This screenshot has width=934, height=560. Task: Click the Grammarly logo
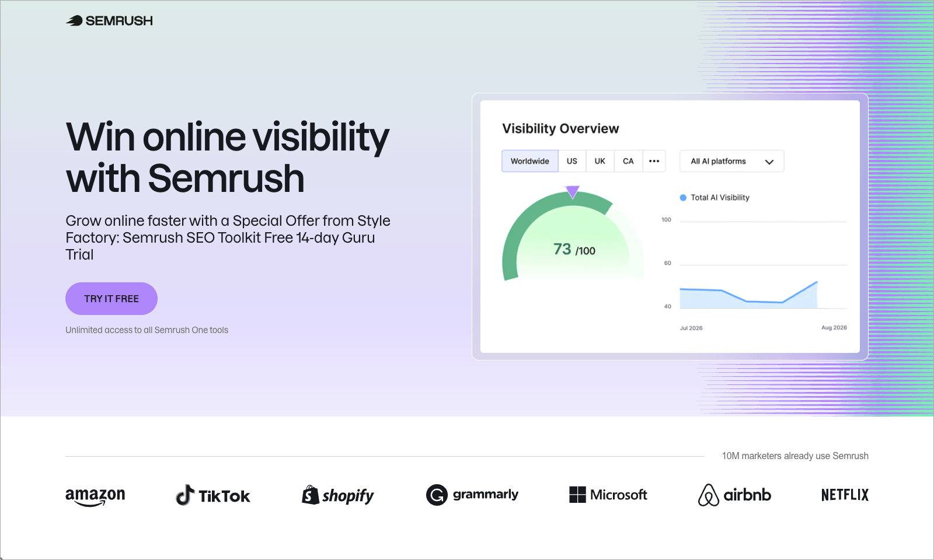[472, 495]
